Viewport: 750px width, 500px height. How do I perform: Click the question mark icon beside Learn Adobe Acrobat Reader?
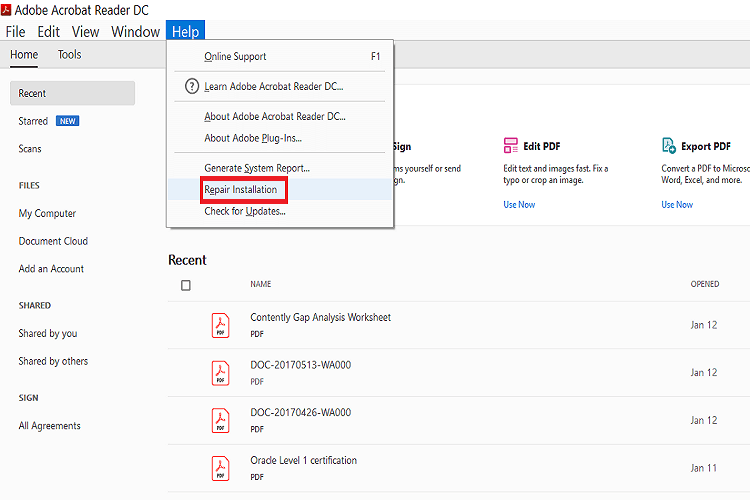[x=192, y=86]
